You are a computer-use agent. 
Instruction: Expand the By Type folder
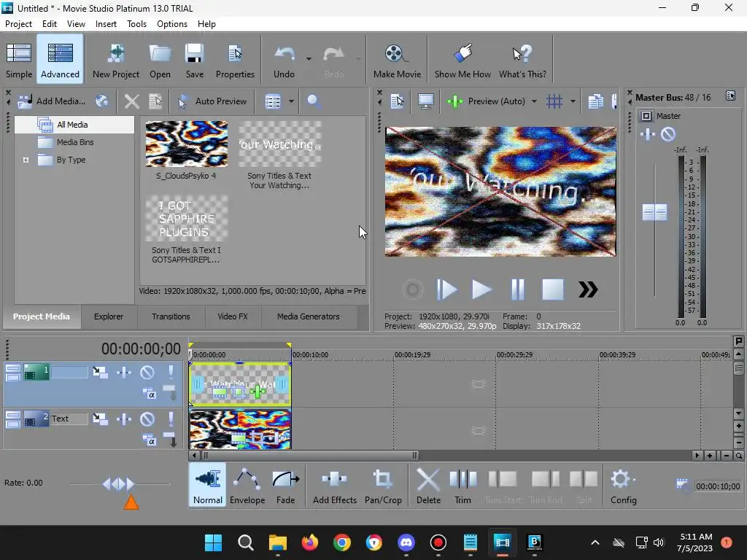coord(26,160)
